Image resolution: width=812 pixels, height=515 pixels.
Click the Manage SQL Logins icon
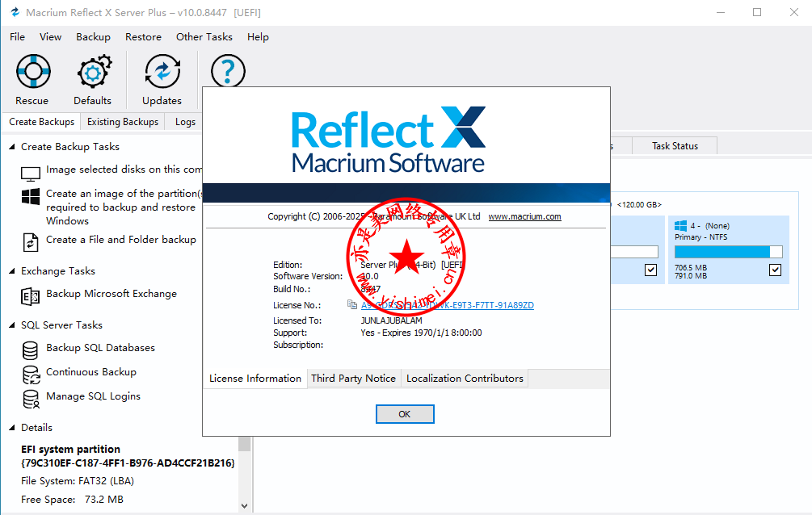(31, 399)
